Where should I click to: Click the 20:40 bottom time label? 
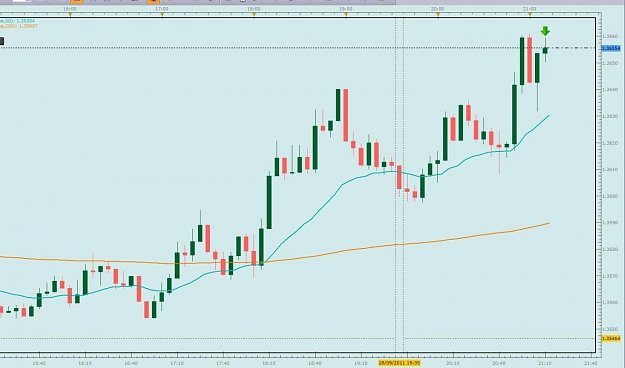point(499,363)
